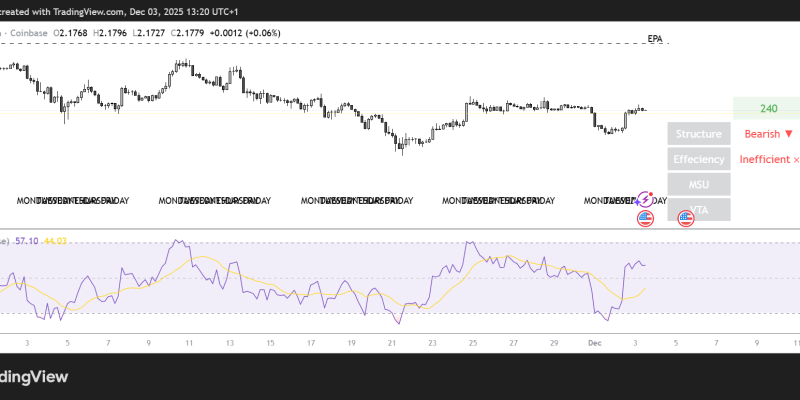Click date 25 on the time axis

coord(473,342)
